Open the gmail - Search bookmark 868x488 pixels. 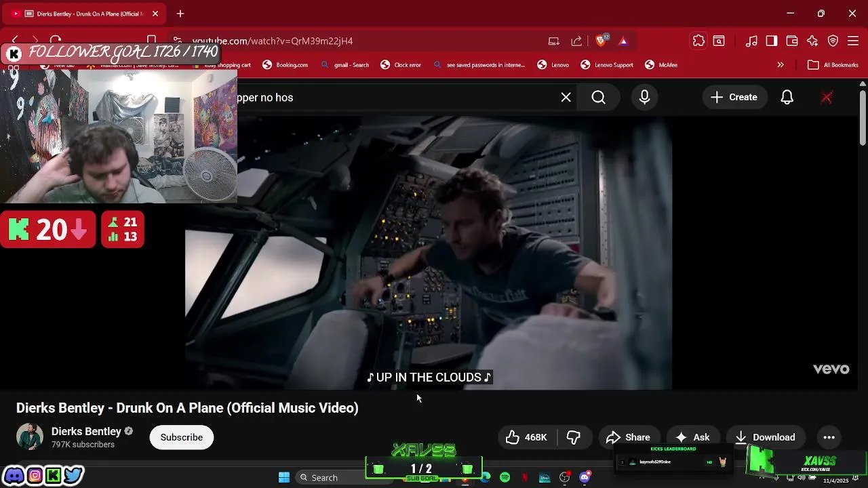click(345, 65)
